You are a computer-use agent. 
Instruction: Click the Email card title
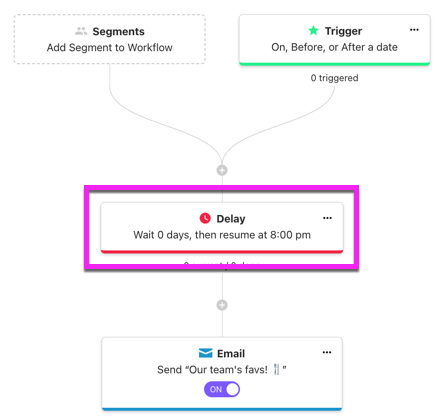pos(231,353)
